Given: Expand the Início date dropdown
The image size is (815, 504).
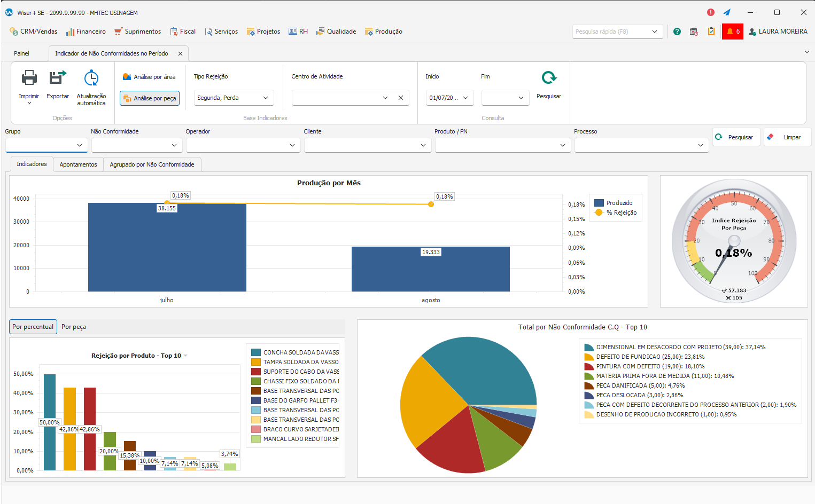Looking at the screenshot, I should pyautogui.click(x=465, y=98).
